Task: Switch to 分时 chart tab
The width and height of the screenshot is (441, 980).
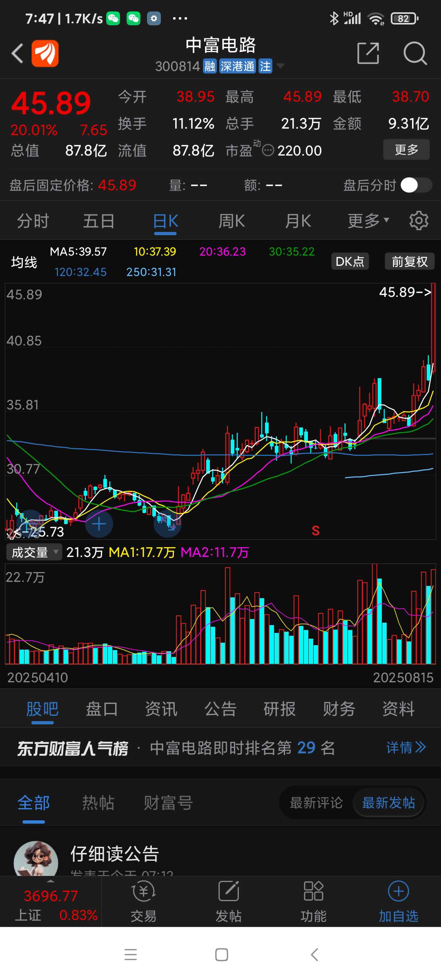Action: click(33, 221)
